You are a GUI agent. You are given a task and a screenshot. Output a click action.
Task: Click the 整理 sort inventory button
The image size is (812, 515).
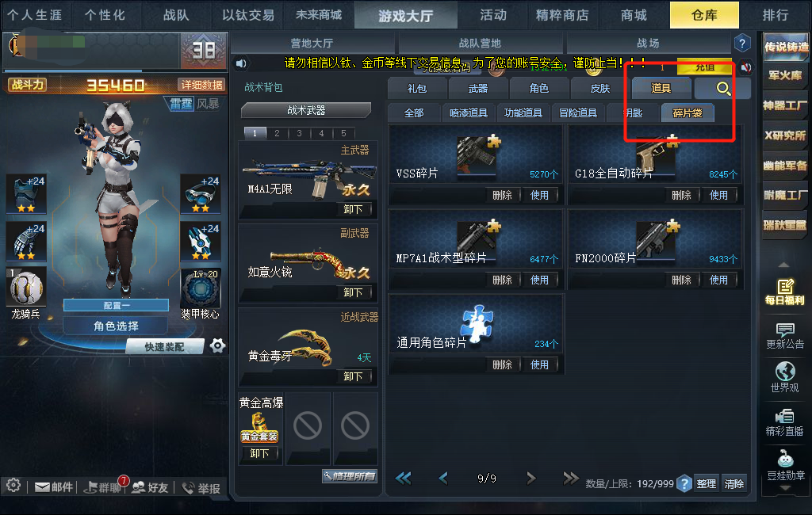point(706,483)
